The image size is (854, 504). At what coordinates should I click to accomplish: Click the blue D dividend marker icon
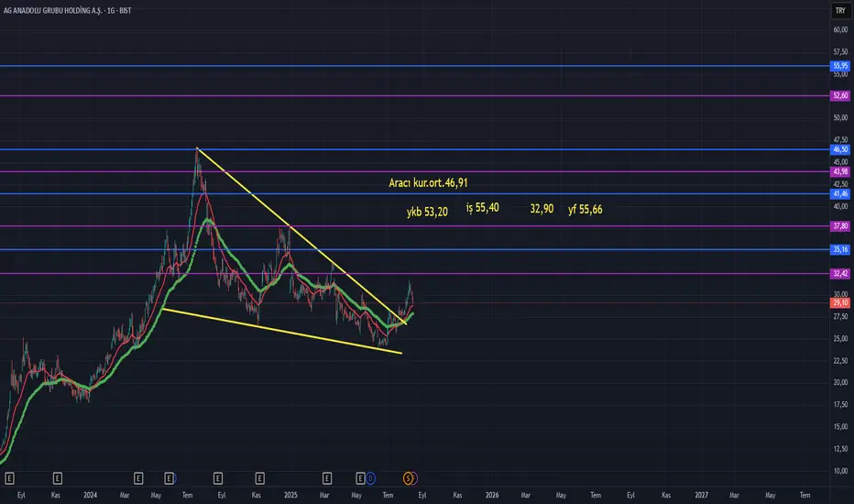click(x=370, y=478)
